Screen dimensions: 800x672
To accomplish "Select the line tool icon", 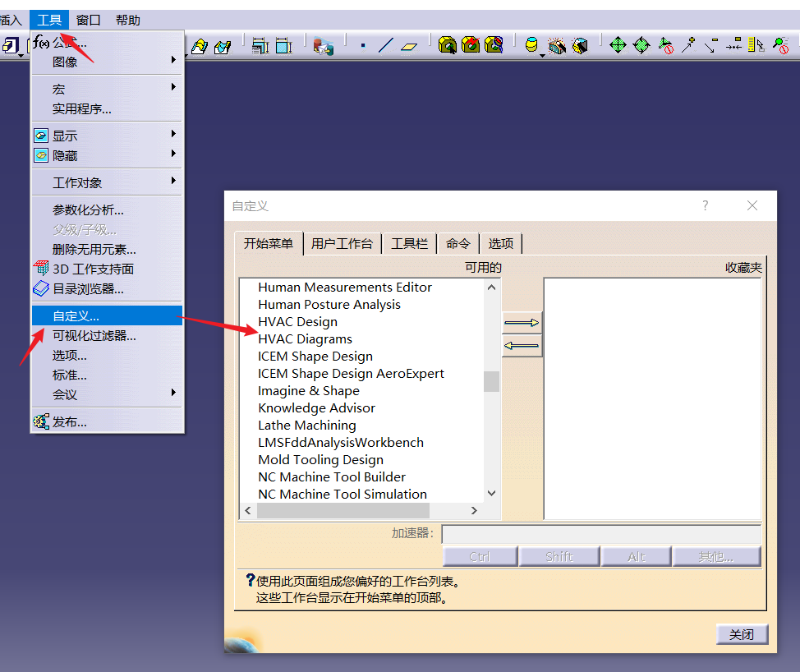I will pyautogui.click(x=385, y=46).
